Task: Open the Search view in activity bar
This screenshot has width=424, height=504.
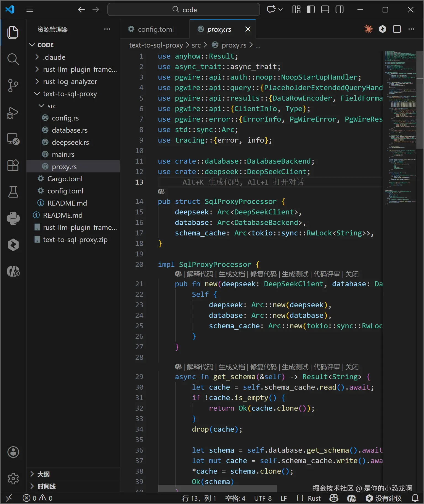Action: [x=13, y=59]
